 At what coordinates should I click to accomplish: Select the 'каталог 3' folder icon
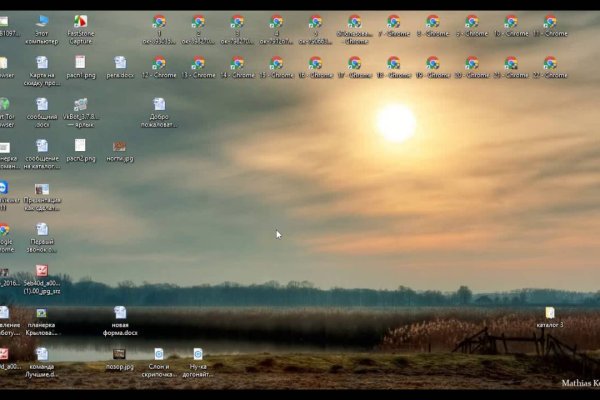(x=549, y=313)
